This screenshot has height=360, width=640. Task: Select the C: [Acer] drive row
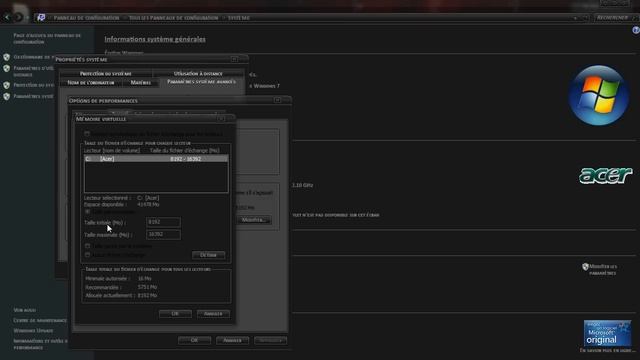(x=156, y=159)
